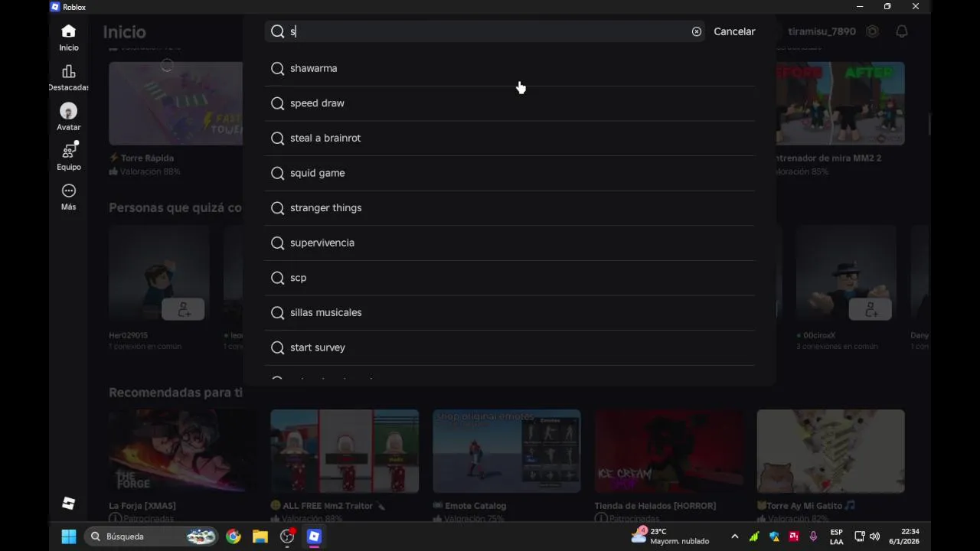Open the volume tray icon

[x=875, y=536]
